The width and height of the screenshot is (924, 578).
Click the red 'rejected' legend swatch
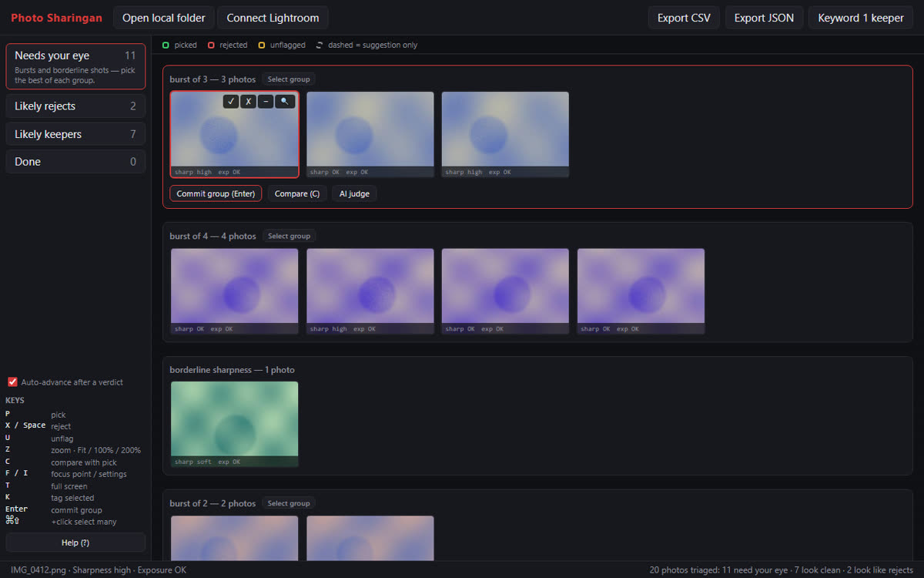tap(210, 45)
